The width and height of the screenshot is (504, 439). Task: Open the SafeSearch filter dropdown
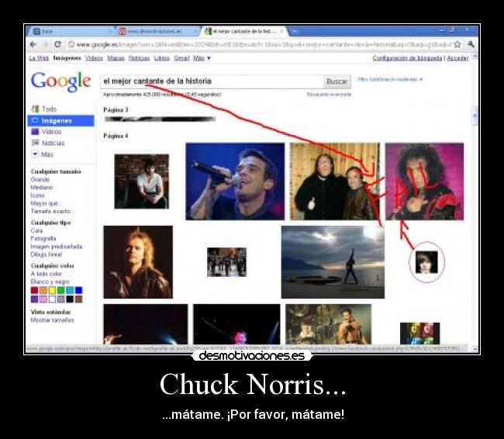pos(390,79)
